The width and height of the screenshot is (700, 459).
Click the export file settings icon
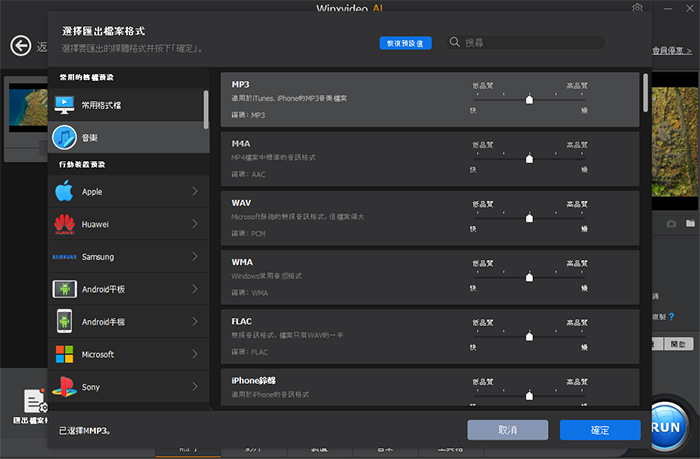pyautogui.click(x=35, y=401)
